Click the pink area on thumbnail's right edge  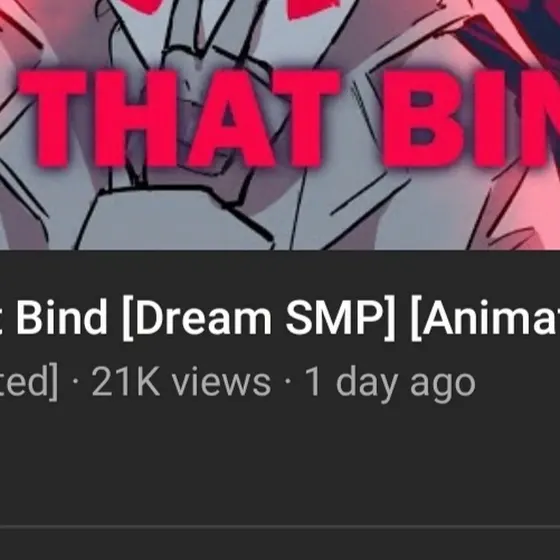[529, 207]
